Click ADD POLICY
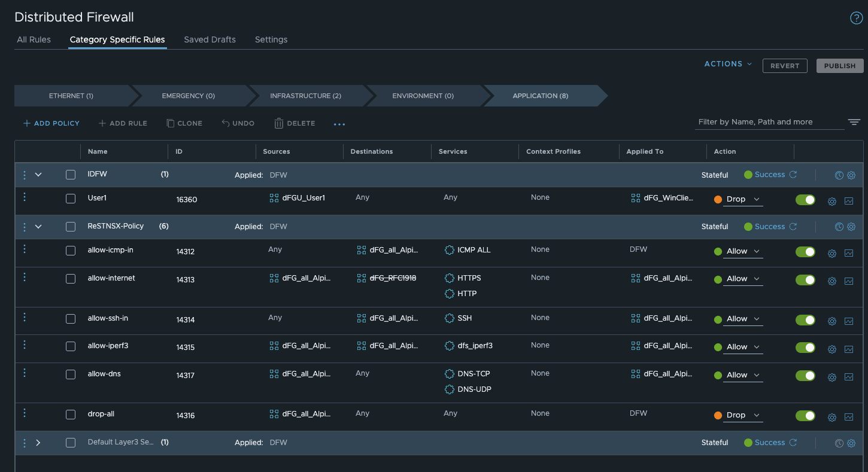Screen dimensions: 868x472 coord(51,123)
